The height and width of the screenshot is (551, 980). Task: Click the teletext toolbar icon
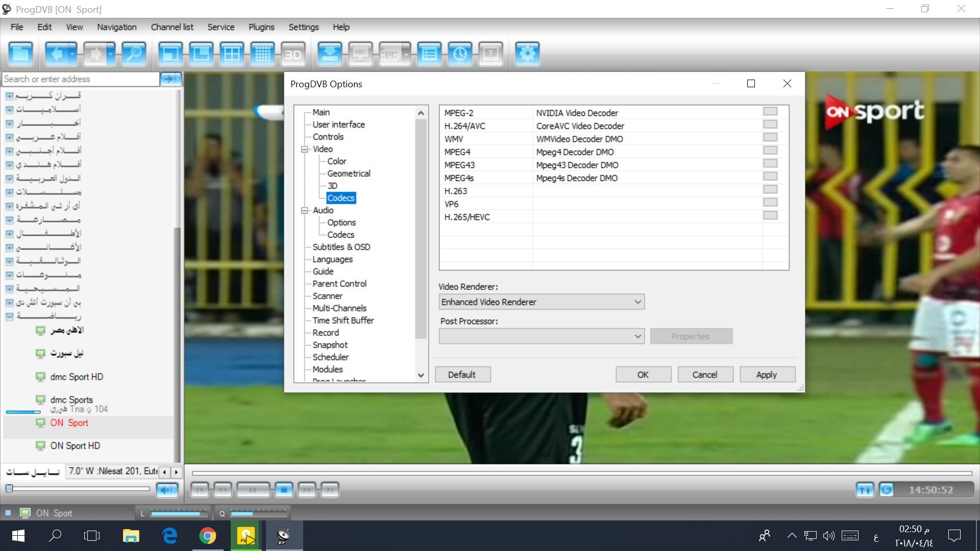tap(491, 54)
